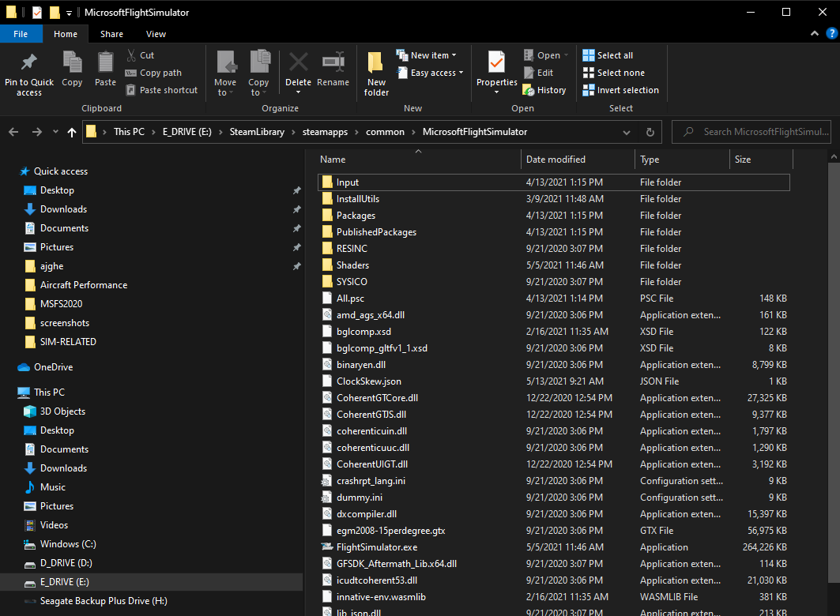Viewport: 840px width, 616px height.
Task: Click Copy path in the ribbon
Action: point(154,73)
